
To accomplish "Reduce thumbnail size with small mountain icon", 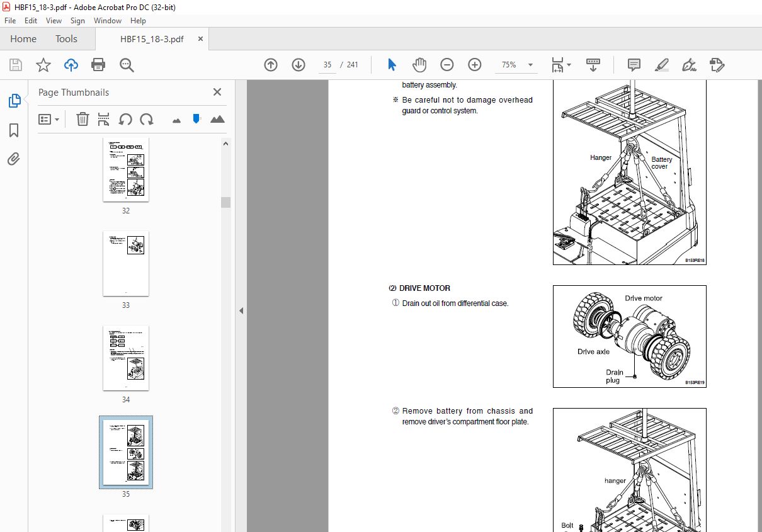I will pos(176,120).
